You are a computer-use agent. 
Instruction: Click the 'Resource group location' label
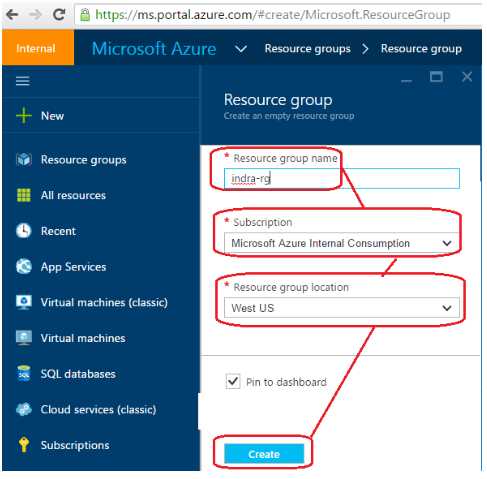291,287
